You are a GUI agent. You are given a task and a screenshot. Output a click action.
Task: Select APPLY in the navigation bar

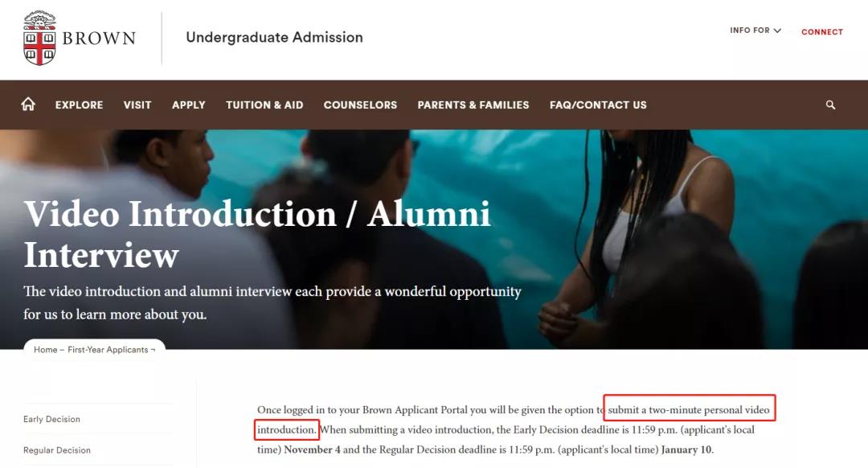(x=189, y=105)
